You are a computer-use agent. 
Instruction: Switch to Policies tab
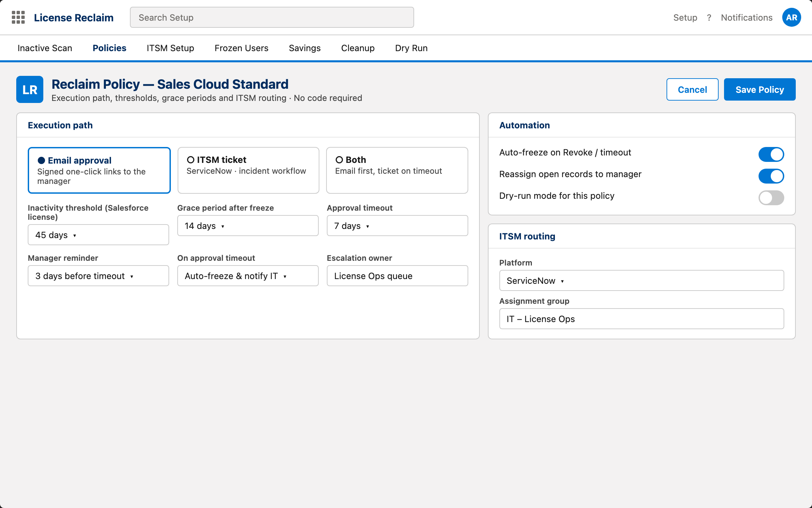coord(109,48)
